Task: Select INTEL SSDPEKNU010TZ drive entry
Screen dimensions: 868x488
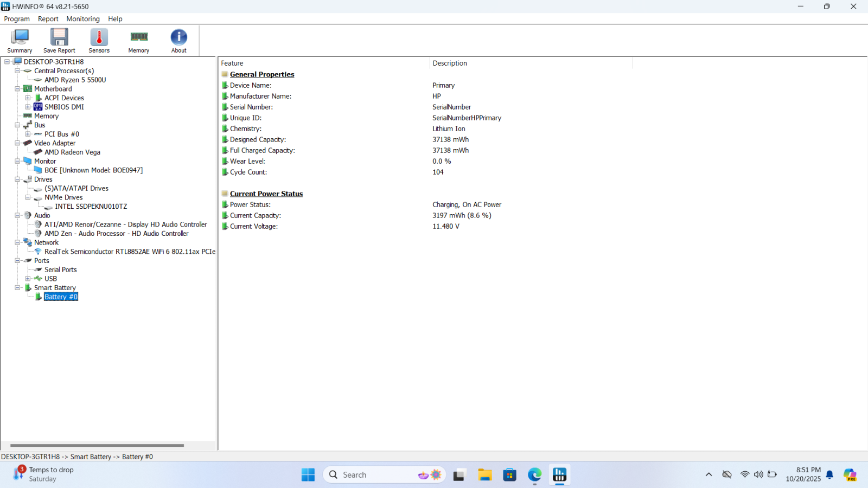Action: pyautogui.click(x=91, y=207)
